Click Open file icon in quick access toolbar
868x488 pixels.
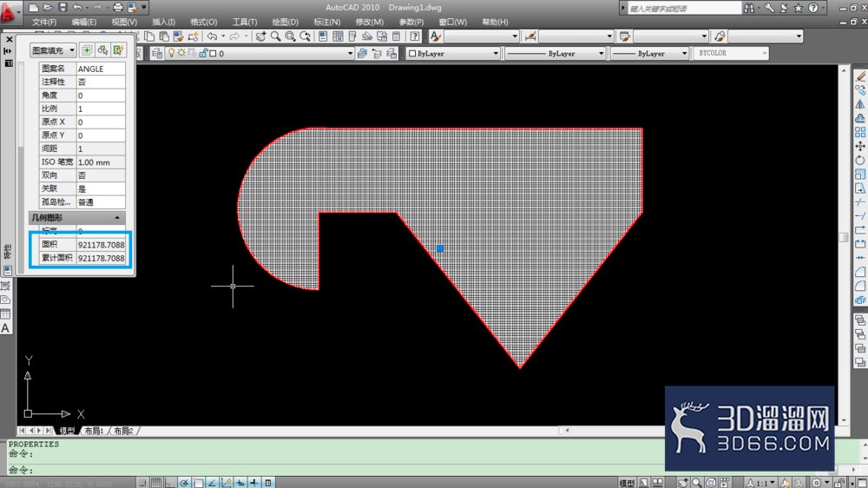(x=48, y=8)
